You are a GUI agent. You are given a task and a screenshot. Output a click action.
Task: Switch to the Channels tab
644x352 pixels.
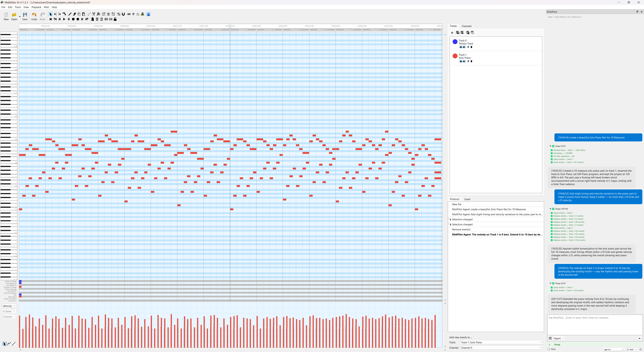(467, 26)
